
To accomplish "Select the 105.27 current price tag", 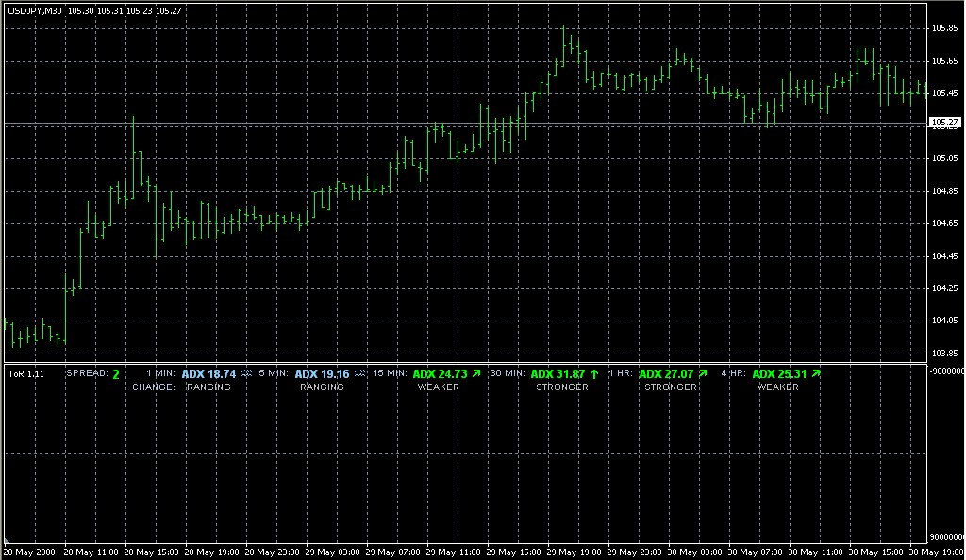I will [x=944, y=123].
